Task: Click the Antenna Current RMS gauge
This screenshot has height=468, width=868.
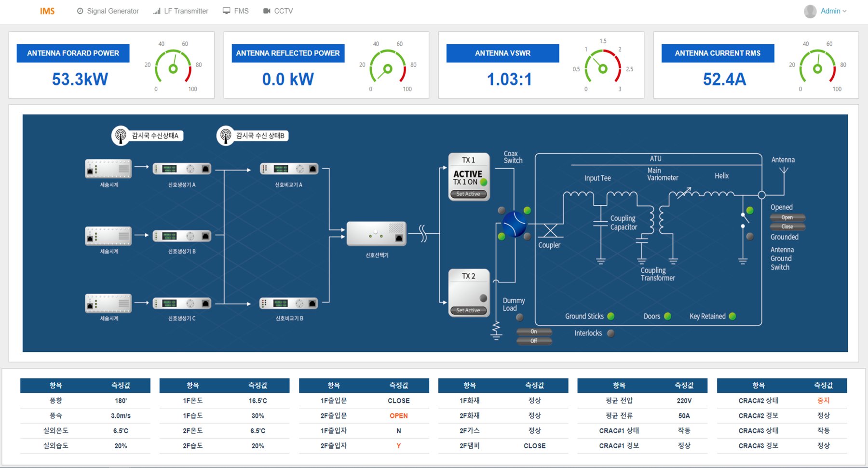Action: pyautogui.click(x=817, y=67)
